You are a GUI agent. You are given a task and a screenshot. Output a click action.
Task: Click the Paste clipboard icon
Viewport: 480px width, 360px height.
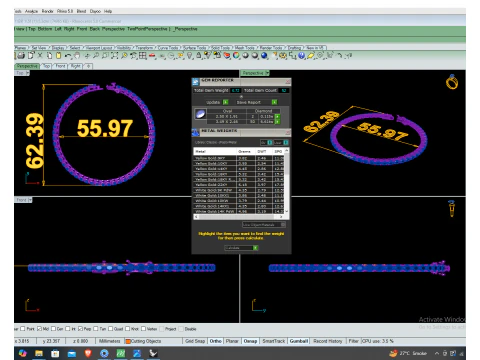pyautogui.click(x=58, y=56)
